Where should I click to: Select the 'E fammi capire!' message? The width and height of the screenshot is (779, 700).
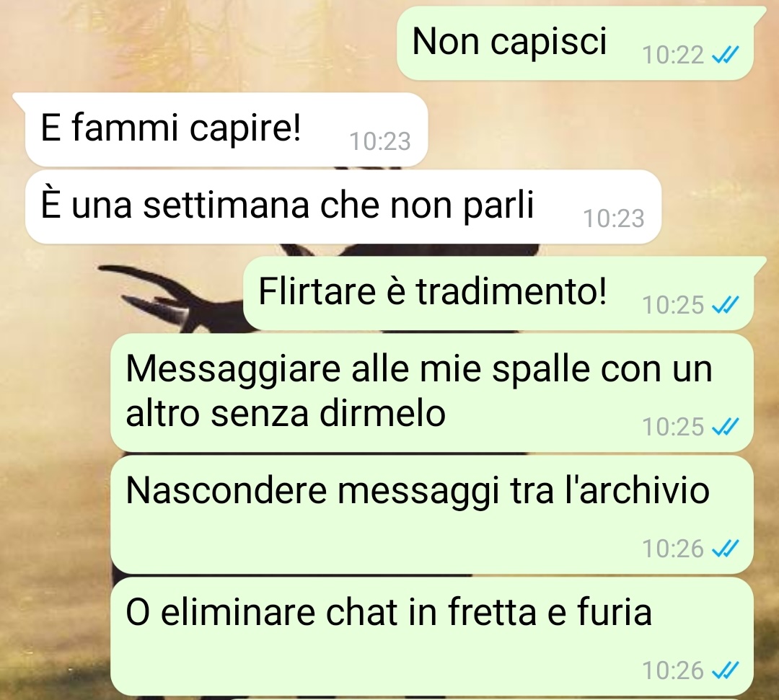pos(226,130)
